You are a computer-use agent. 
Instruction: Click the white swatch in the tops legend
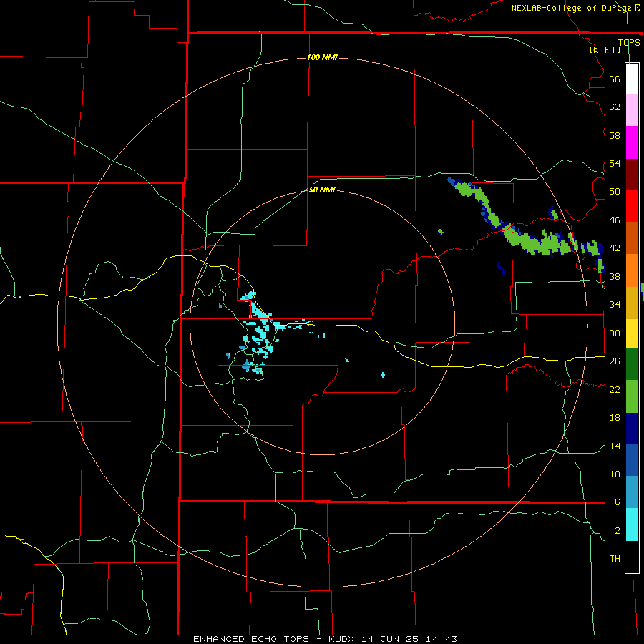(x=632, y=79)
